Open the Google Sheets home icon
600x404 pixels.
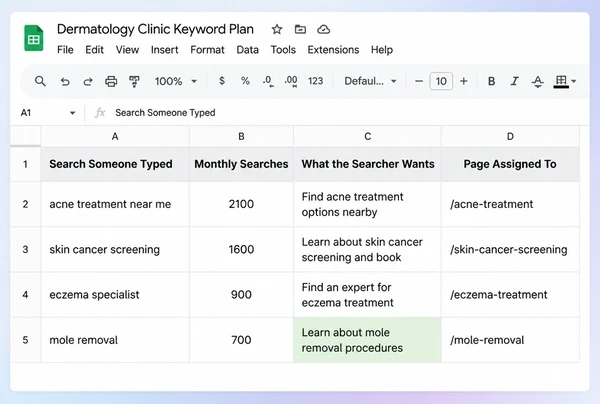[x=34, y=38]
